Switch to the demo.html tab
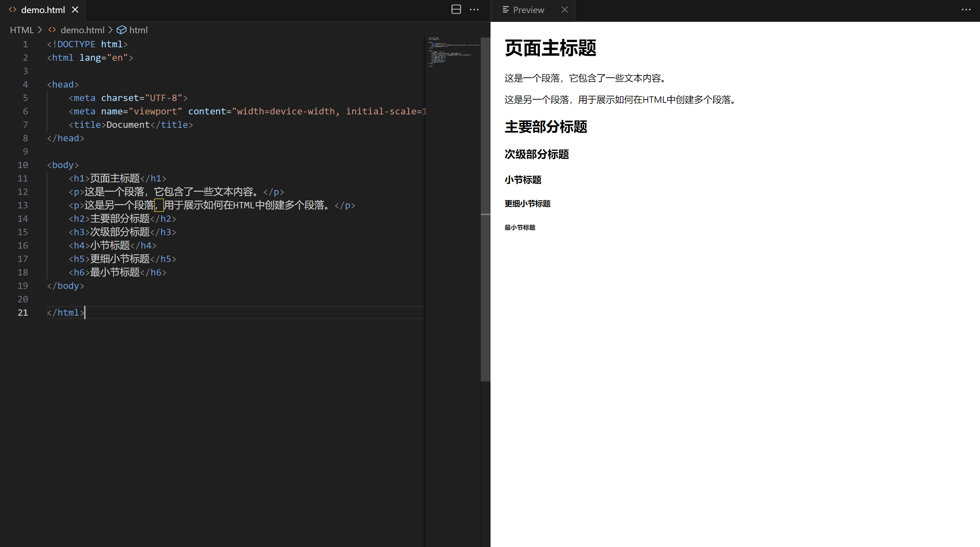 [x=43, y=10]
